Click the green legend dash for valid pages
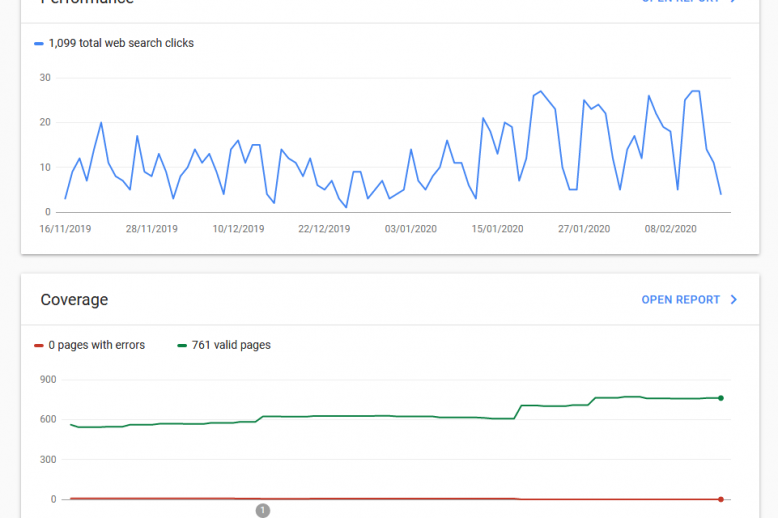Viewport: 778px width, 518px height. click(x=182, y=346)
